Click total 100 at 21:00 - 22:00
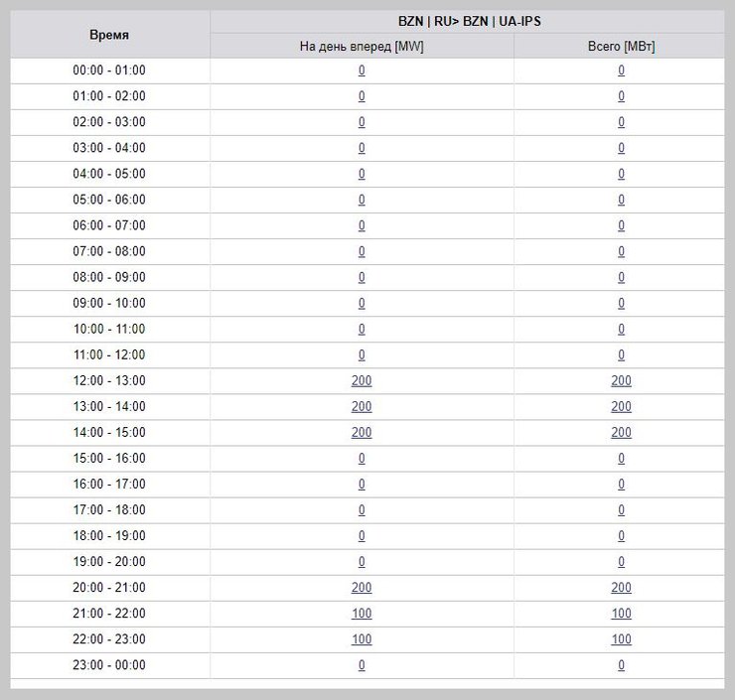735x700 pixels. [621, 613]
